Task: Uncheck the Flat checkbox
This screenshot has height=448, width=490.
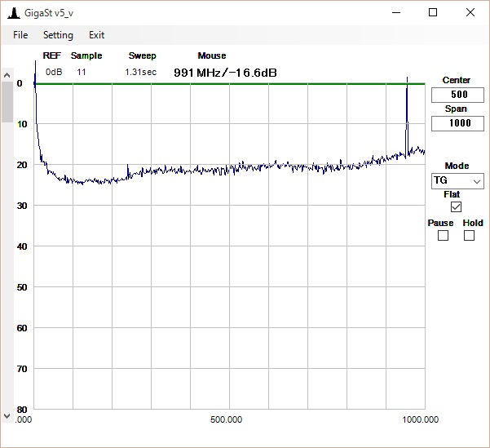Action: [x=456, y=207]
